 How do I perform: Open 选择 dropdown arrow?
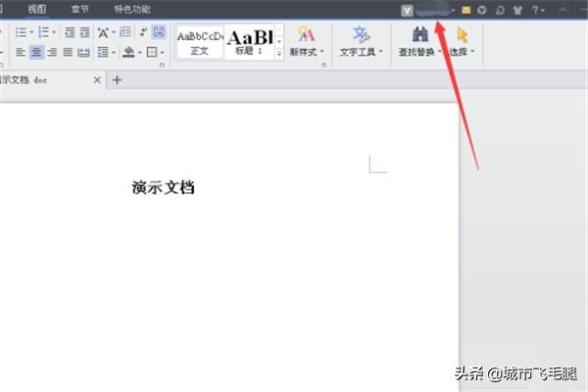[472, 51]
